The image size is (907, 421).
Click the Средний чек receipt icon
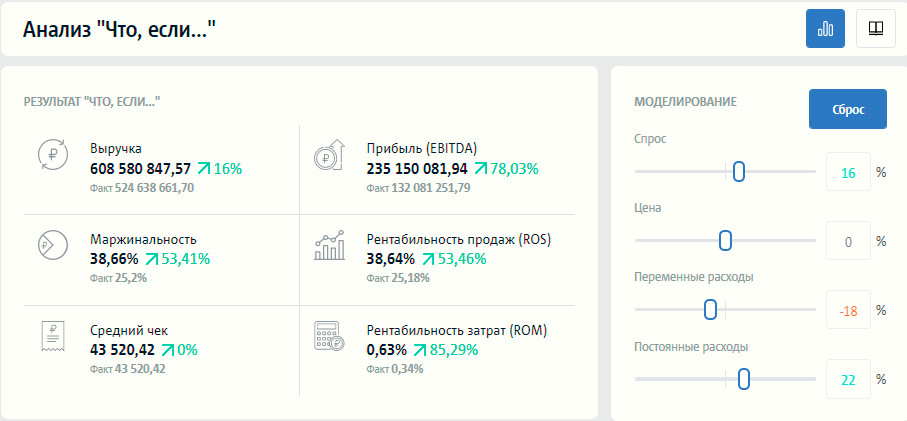pos(52,336)
